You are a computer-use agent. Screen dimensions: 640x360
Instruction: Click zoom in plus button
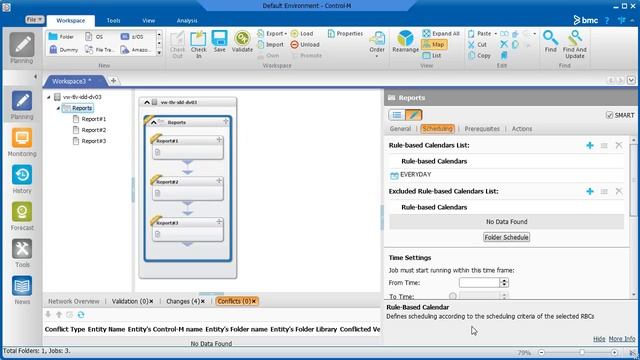pyautogui.click(x=614, y=352)
